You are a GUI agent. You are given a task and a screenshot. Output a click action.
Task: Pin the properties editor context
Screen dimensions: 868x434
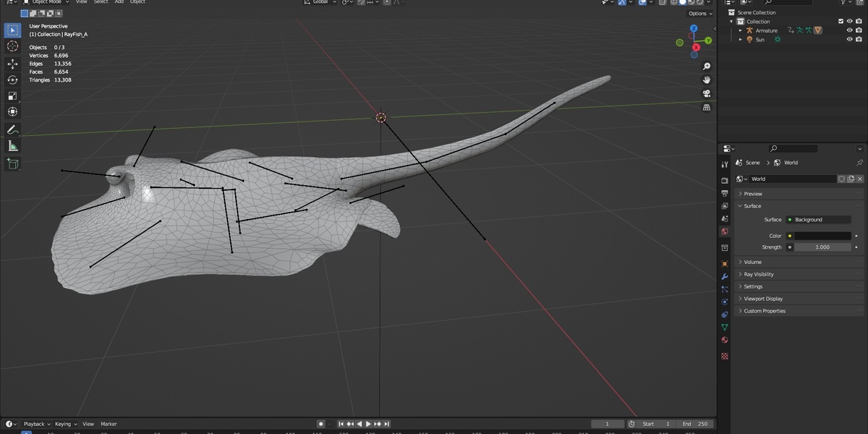click(859, 163)
